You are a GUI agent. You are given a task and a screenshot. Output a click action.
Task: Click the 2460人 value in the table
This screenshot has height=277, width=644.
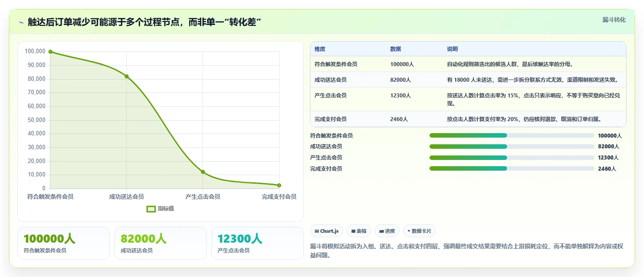click(x=399, y=119)
